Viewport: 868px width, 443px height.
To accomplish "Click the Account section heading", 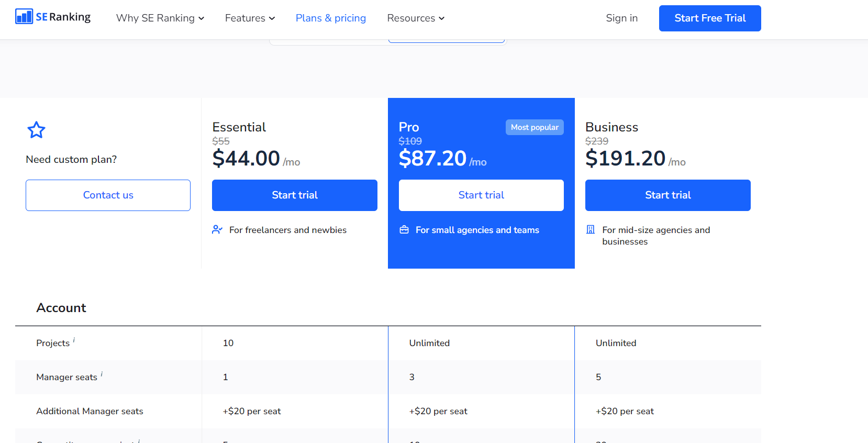I will (x=61, y=308).
